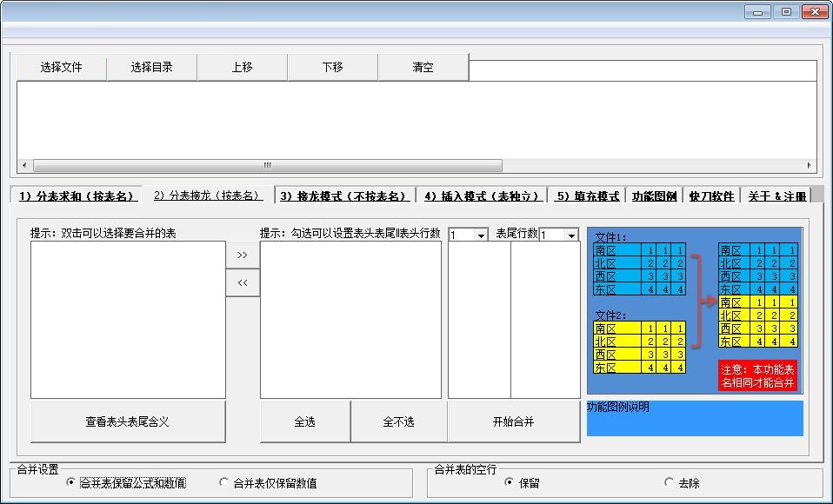Open the 表尾行数 dropdown

[571, 235]
